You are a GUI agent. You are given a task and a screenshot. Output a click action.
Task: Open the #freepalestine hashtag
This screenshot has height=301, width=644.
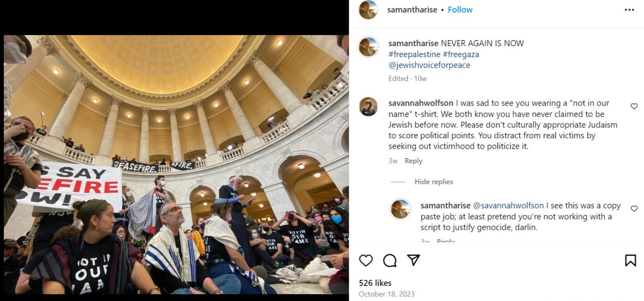coord(414,54)
